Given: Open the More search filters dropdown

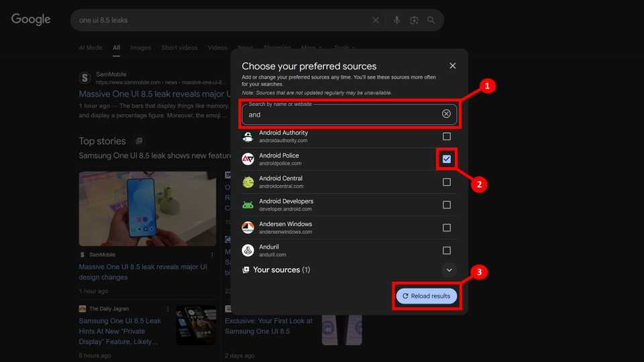Looking at the screenshot, I should (x=311, y=48).
